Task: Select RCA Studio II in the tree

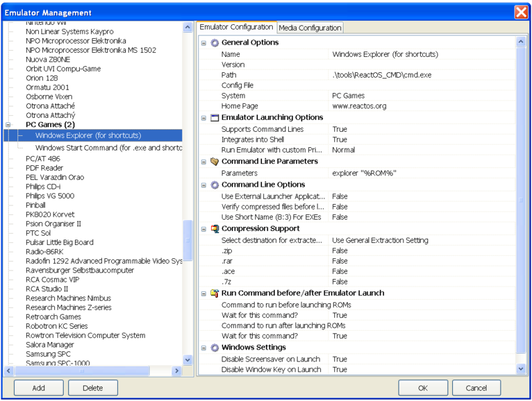Action: [x=47, y=289]
